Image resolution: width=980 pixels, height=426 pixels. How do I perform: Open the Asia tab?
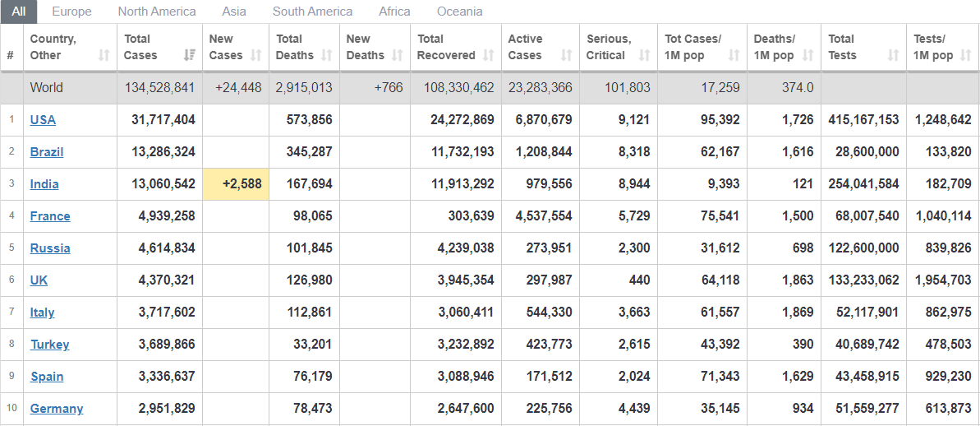234,12
